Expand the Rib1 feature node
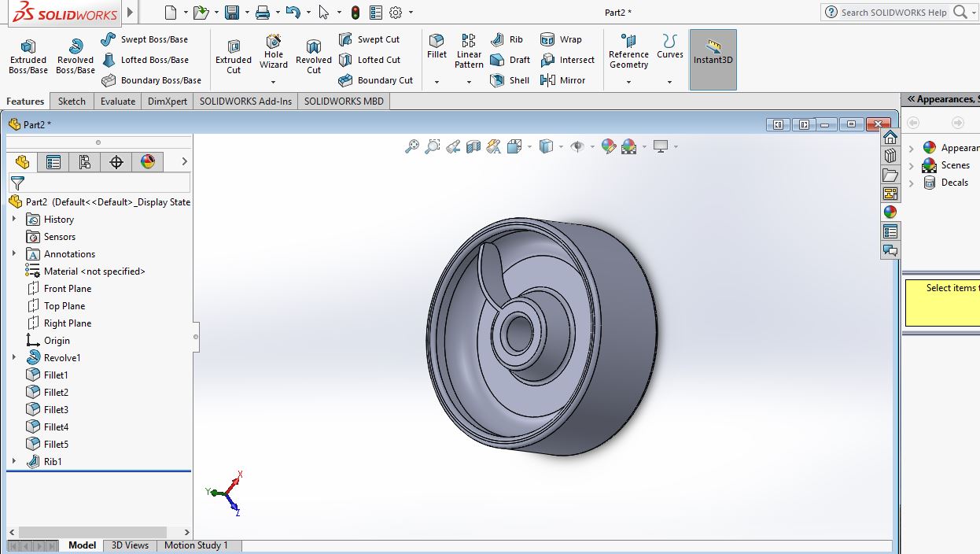 [x=14, y=461]
